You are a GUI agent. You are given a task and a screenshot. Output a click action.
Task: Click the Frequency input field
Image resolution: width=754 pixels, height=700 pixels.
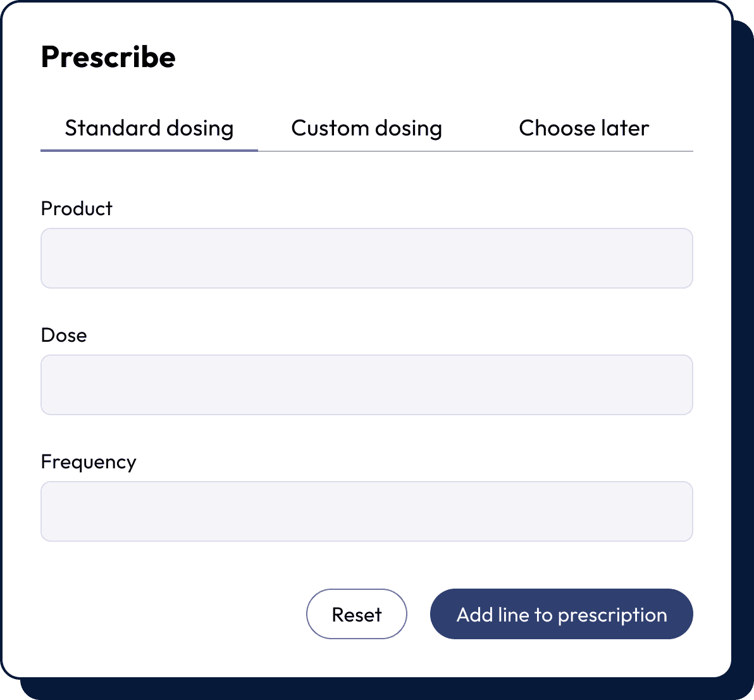pos(366,511)
